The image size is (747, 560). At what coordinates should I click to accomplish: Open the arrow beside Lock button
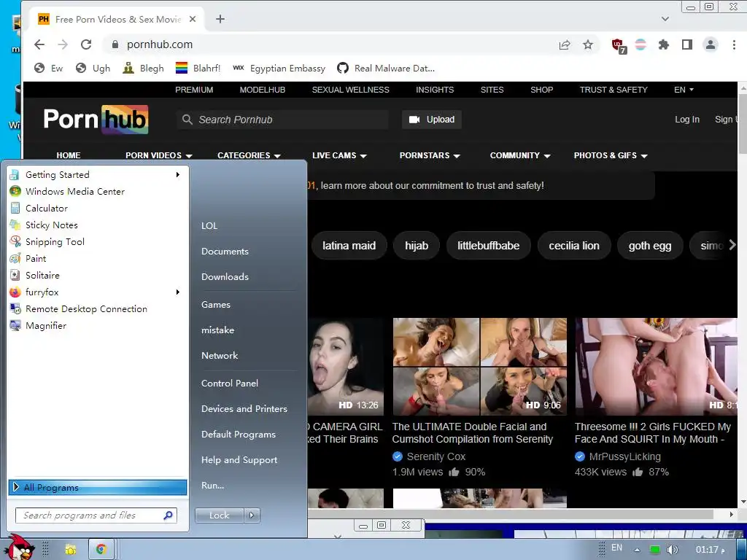[252, 516]
